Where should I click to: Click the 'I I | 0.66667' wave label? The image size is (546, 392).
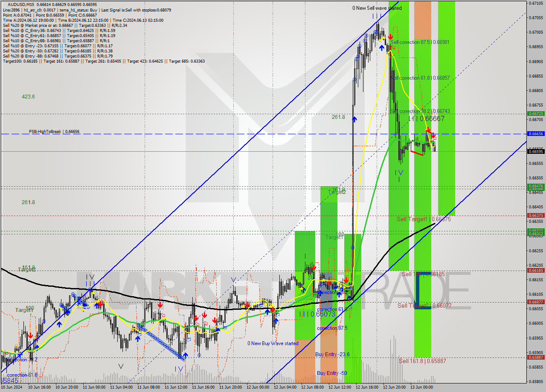click(x=427, y=119)
